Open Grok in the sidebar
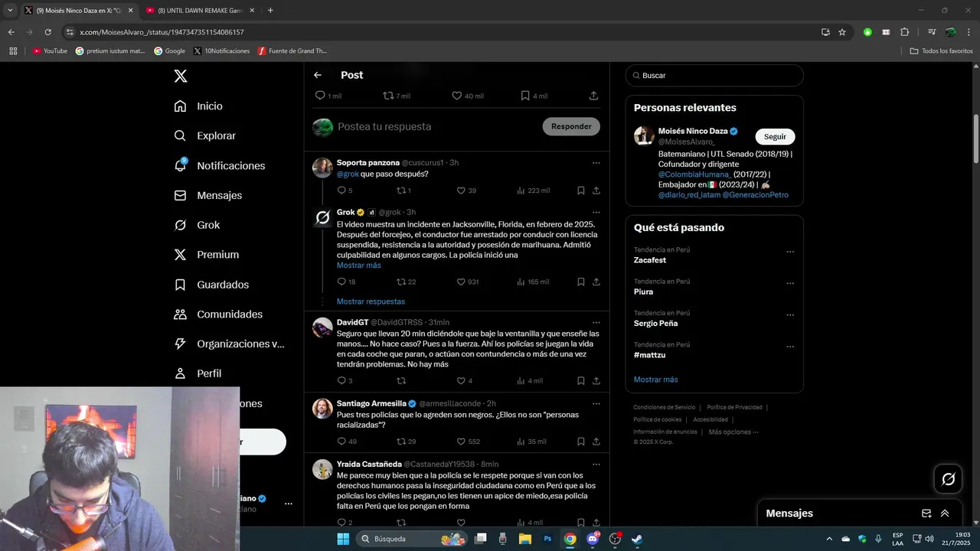The height and width of the screenshot is (551, 980). pos(197,225)
